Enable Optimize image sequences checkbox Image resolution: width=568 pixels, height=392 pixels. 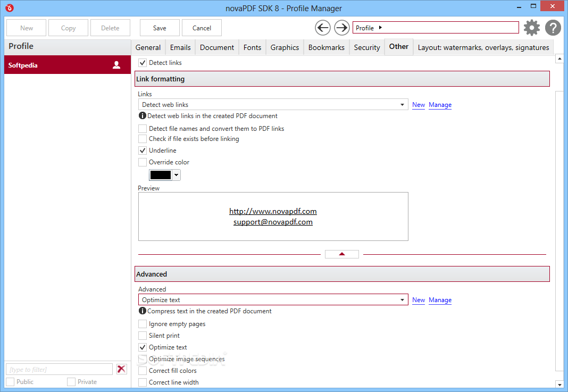[143, 359]
